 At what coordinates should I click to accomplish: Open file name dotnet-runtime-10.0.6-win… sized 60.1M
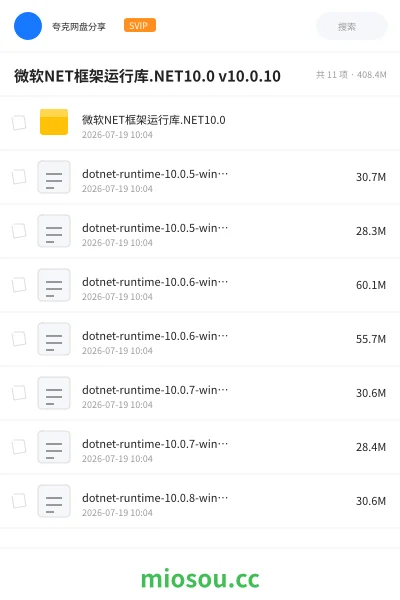(155, 282)
